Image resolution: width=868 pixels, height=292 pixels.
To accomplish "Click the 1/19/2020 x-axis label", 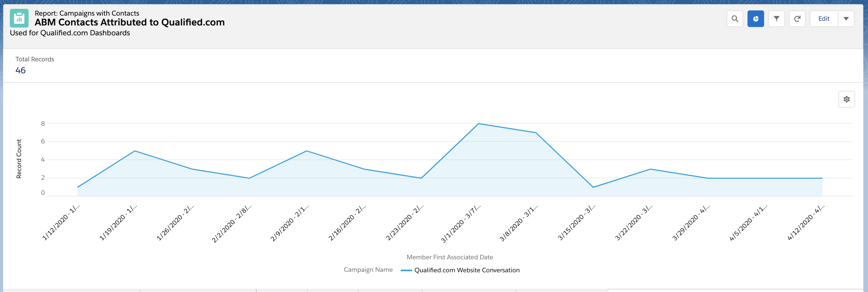I will (118, 223).
